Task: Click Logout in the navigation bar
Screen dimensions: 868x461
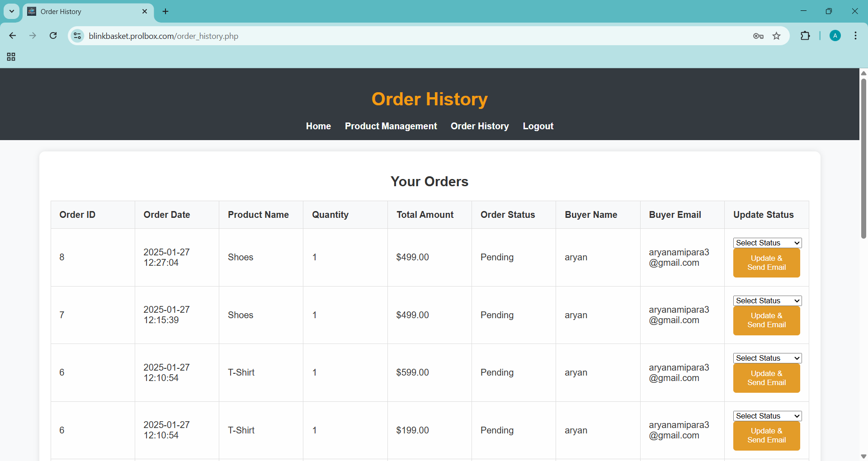Action: pos(538,126)
